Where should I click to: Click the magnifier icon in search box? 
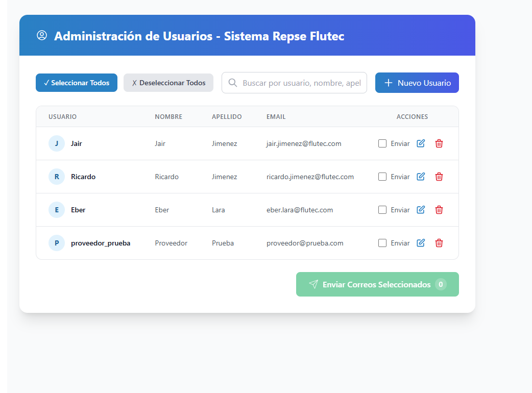233,83
